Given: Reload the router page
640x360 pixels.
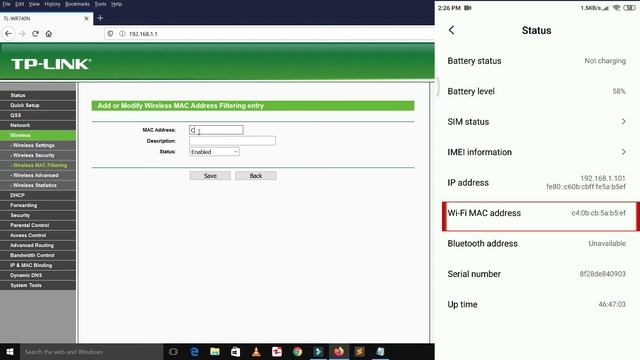Looking at the screenshot, I should [36, 34].
